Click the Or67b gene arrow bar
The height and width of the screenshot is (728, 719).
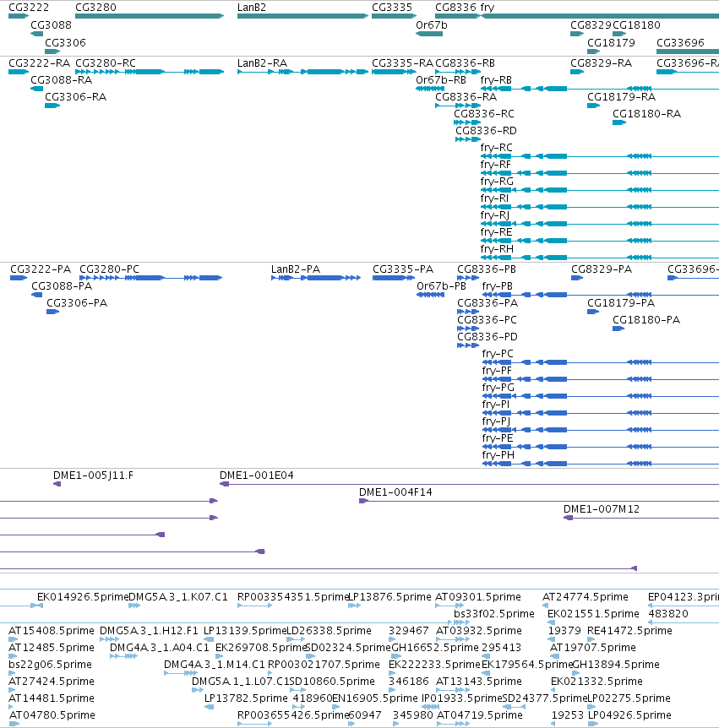pyautogui.click(x=429, y=34)
